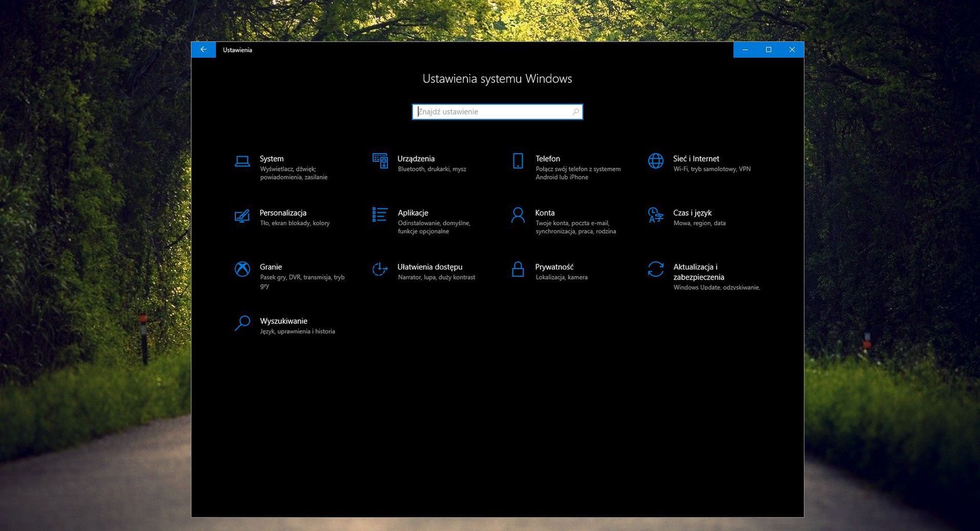Select the Czas i język label

point(692,213)
